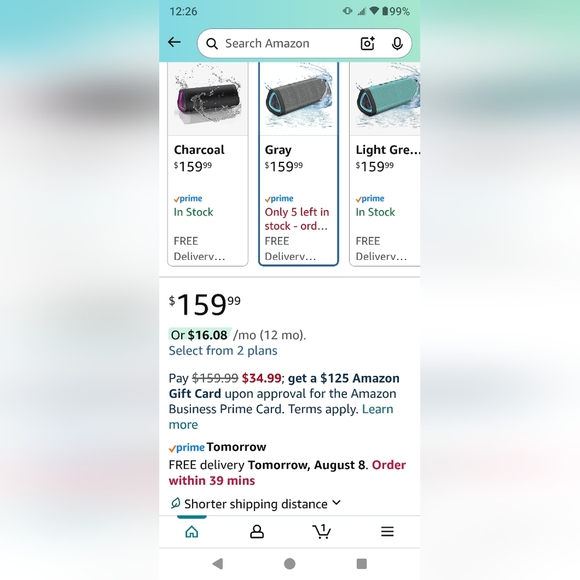580x580 pixels.
Task: Tap Android back navigation triangle
Action: pos(218,564)
